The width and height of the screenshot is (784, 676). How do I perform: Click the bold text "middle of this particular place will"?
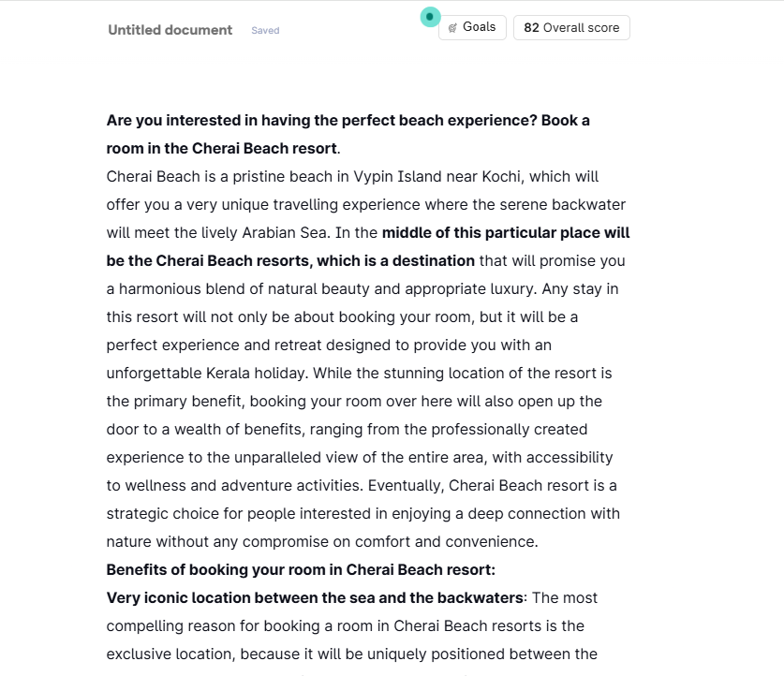pyautogui.click(x=506, y=232)
